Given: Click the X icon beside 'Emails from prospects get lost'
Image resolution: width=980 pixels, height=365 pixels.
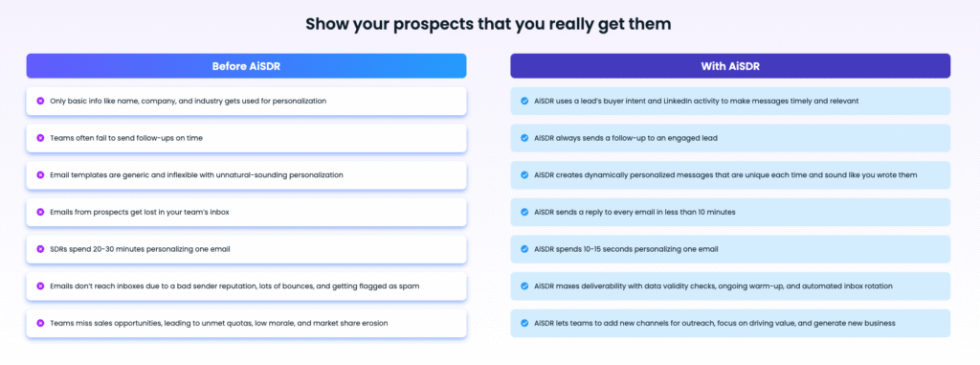Looking at the screenshot, I should [40, 213].
